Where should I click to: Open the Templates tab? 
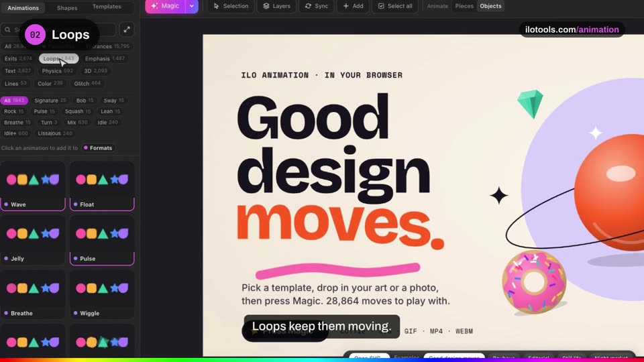coord(107,7)
